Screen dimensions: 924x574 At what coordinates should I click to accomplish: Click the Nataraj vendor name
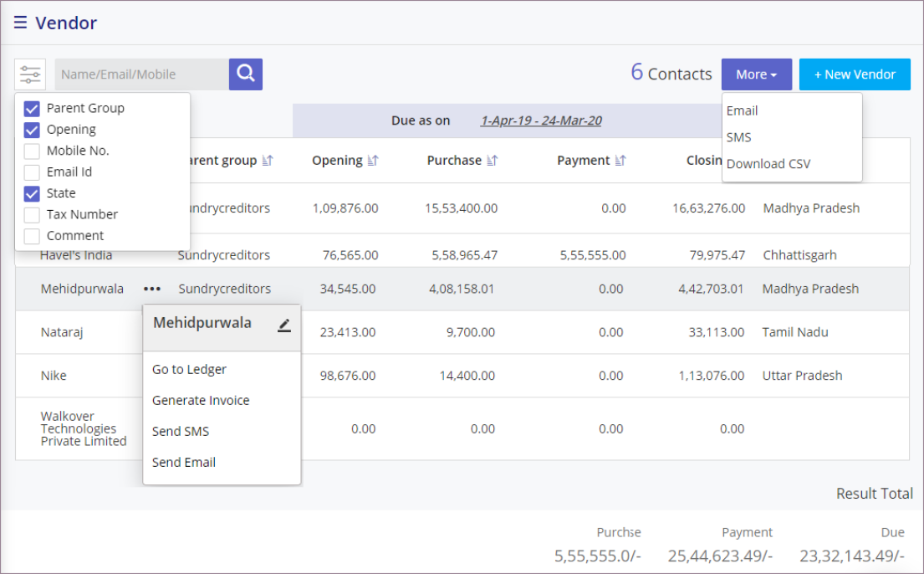[62, 332]
